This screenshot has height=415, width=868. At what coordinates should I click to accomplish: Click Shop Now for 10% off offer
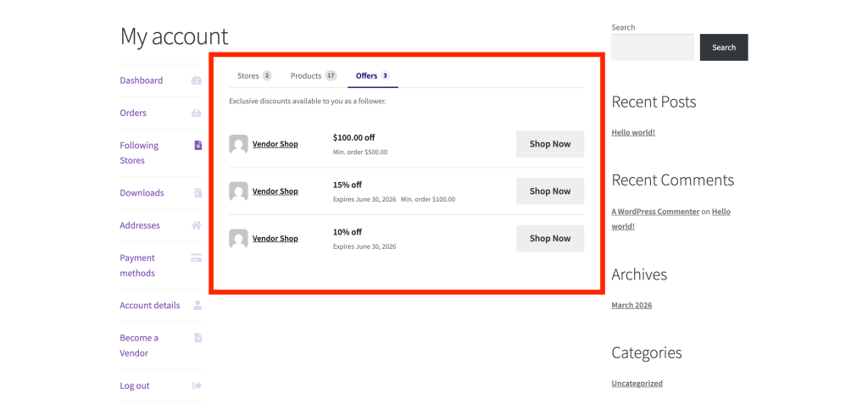pyautogui.click(x=549, y=239)
